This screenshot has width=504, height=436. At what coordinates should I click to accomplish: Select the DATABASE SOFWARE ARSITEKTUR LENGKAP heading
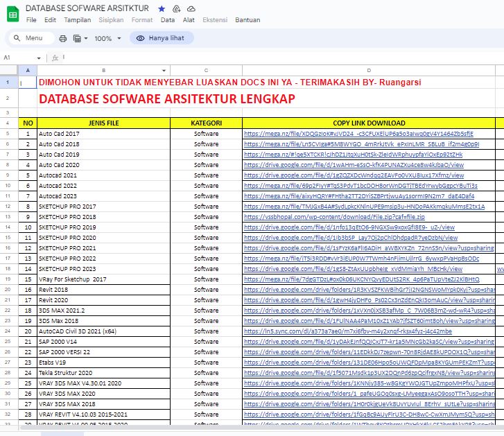[167, 98]
